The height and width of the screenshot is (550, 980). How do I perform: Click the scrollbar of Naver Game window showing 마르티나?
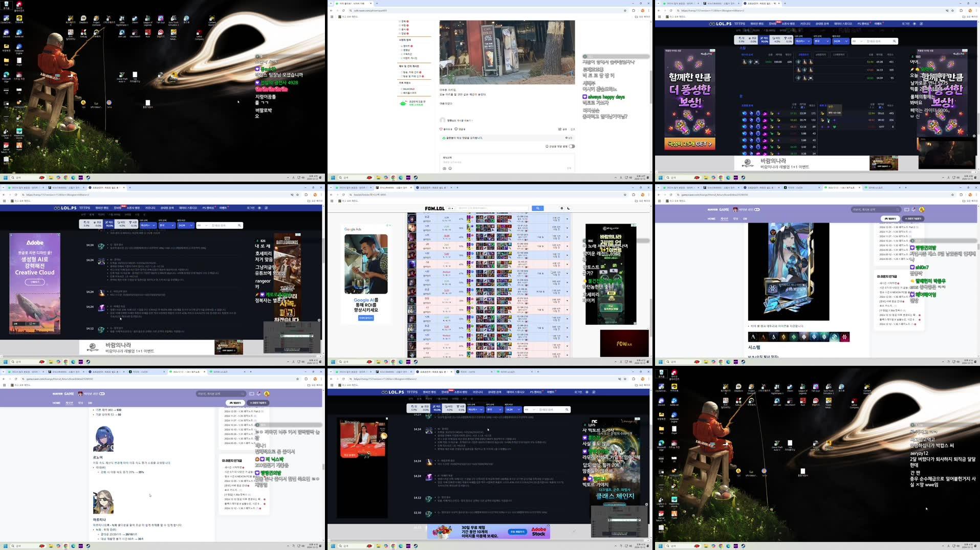pos(323,467)
